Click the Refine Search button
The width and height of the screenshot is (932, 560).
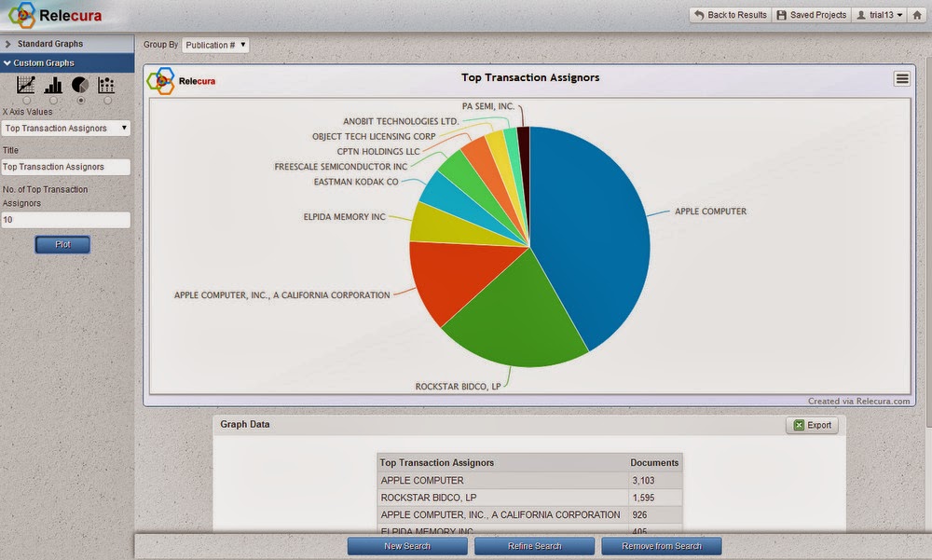[534, 546]
